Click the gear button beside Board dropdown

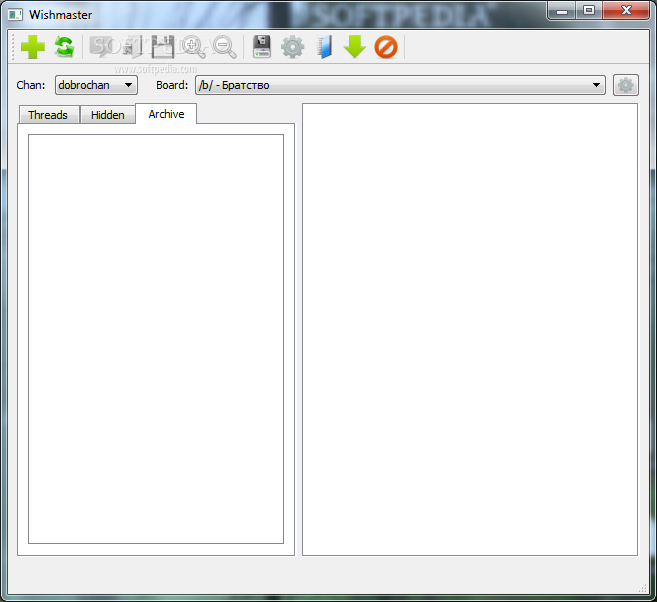[626, 85]
